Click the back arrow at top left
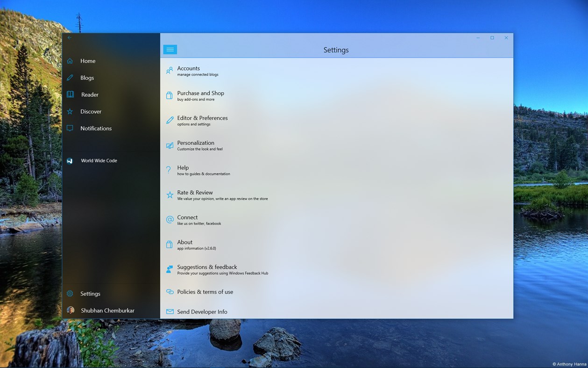Image resolution: width=588 pixels, height=368 pixels. click(69, 37)
